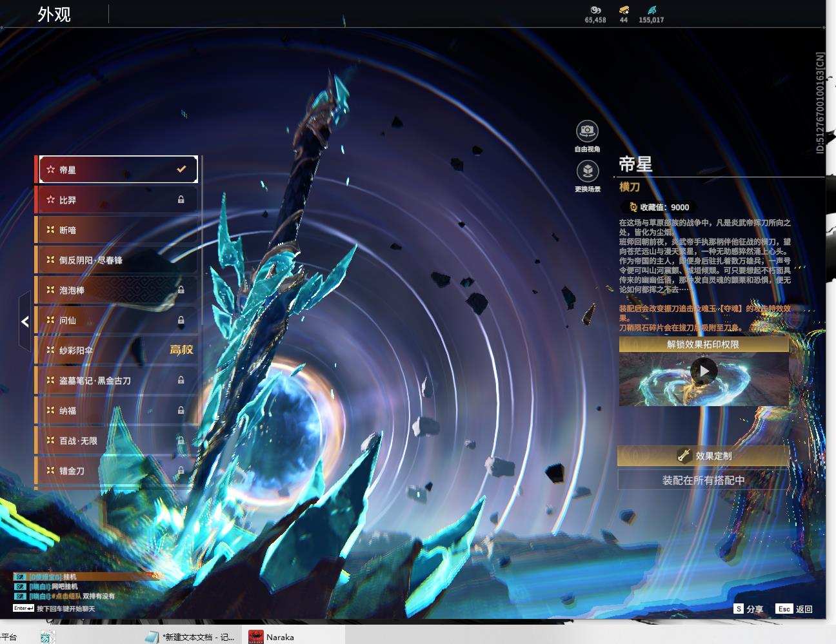Click the 帝星 skin name heading
This screenshot has width=836, height=644.
pyautogui.click(x=635, y=164)
